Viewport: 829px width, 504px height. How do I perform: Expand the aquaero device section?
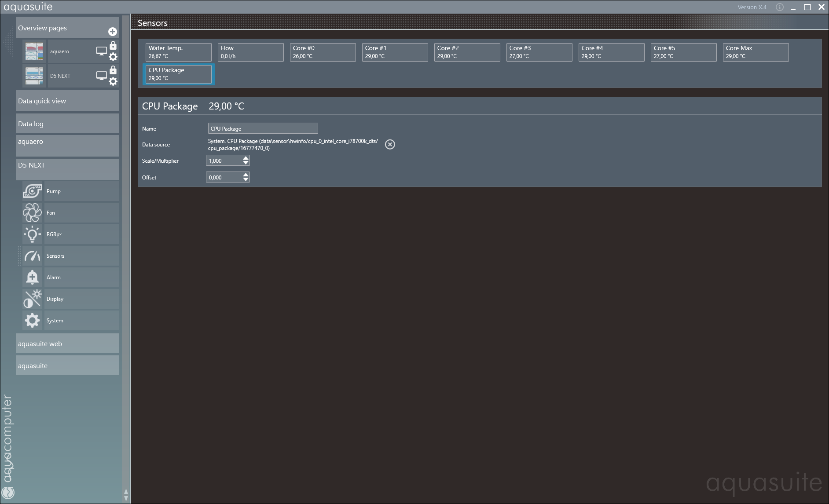(67, 146)
